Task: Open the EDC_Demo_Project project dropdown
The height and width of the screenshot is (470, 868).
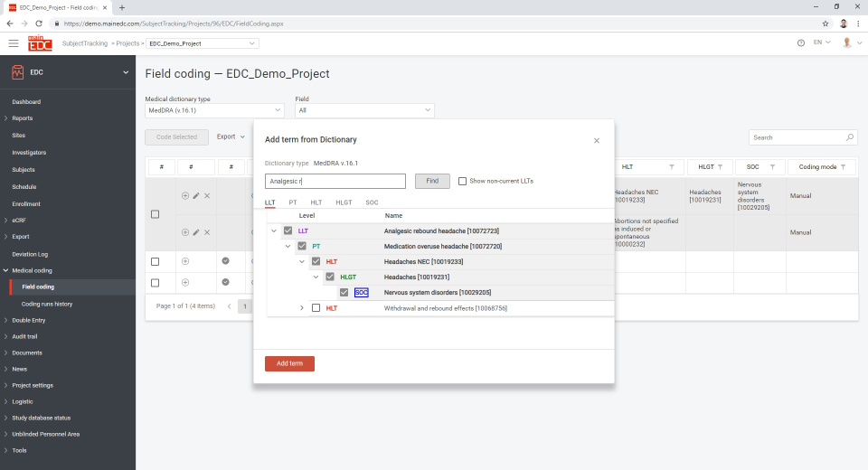Action: pos(202,43)
